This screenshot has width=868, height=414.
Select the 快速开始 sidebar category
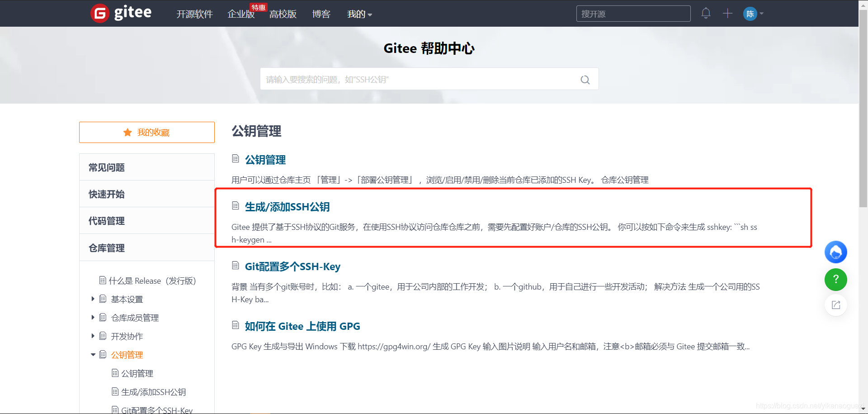pos(147,194)
